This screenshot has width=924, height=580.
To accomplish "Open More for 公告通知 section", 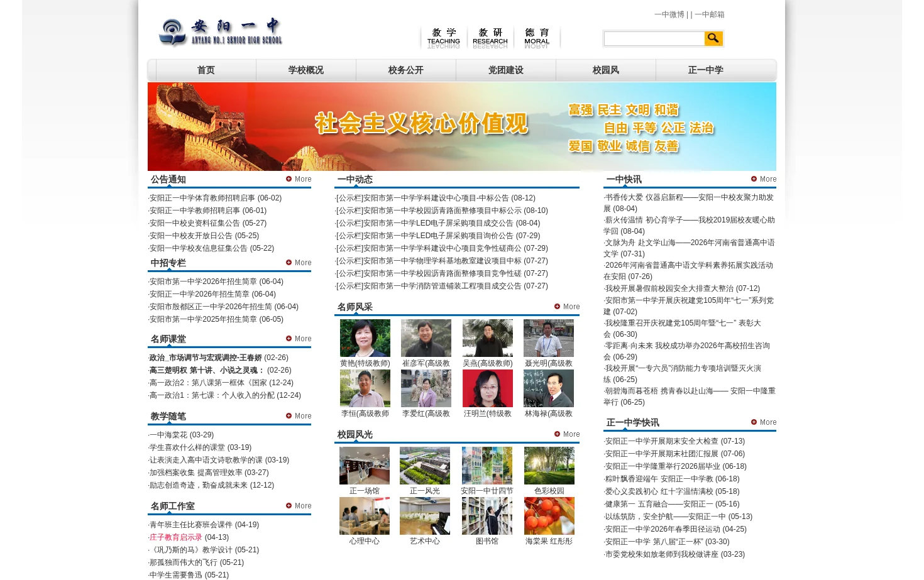I will (299, 179).
